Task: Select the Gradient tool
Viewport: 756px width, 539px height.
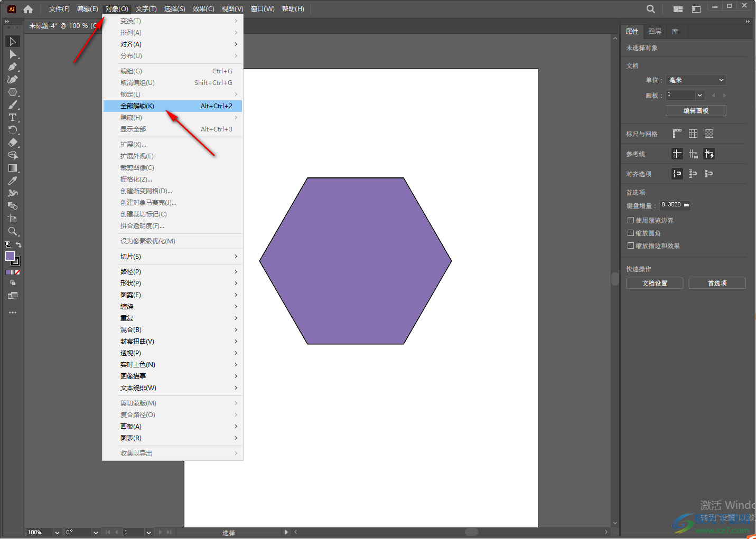Action: [13, 168]
